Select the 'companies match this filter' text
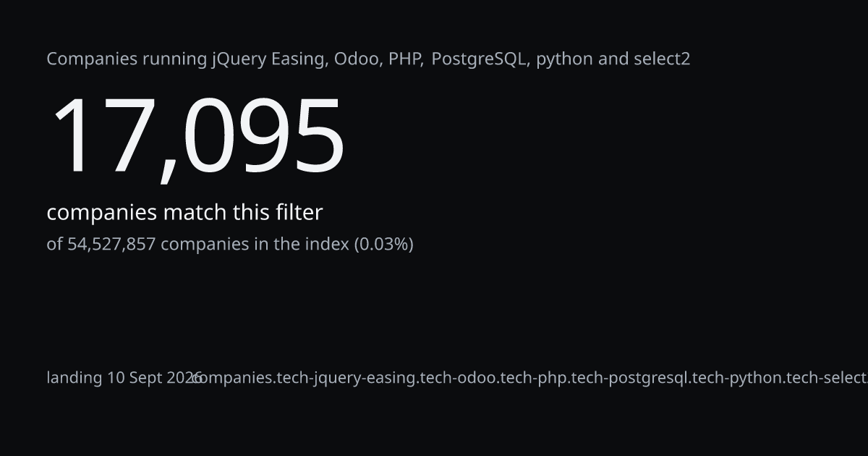The height and width of the screenshot is (456, 868). 184,213
